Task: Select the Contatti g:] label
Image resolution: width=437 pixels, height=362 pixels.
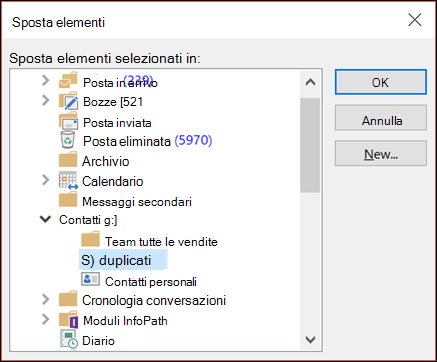Action: (x=88, y=220)
